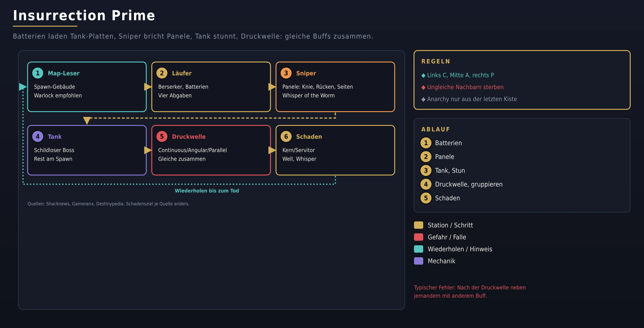Click the purple Mechanik legend swatch

tap(419, 261)
